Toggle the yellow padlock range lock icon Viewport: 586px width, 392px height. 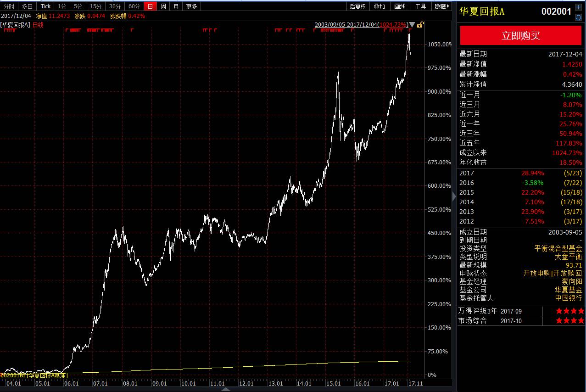click(x=420, y=25)
